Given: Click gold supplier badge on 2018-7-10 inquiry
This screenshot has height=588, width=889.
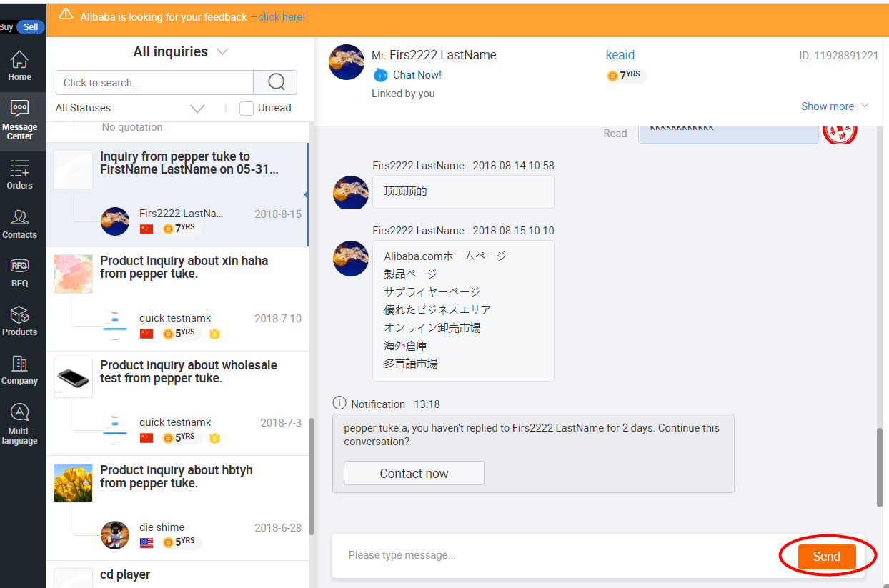Looking at the screenshot, I should (214, 334).
